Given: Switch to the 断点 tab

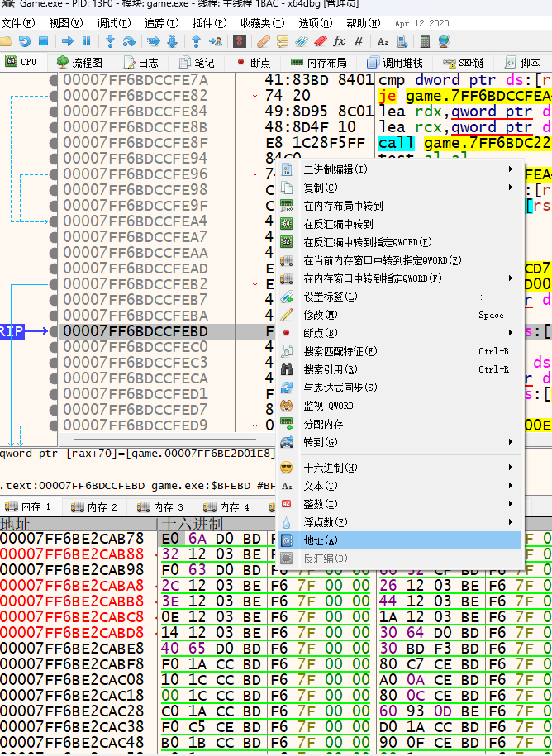Looking at the screenshot, I should 254,63.
